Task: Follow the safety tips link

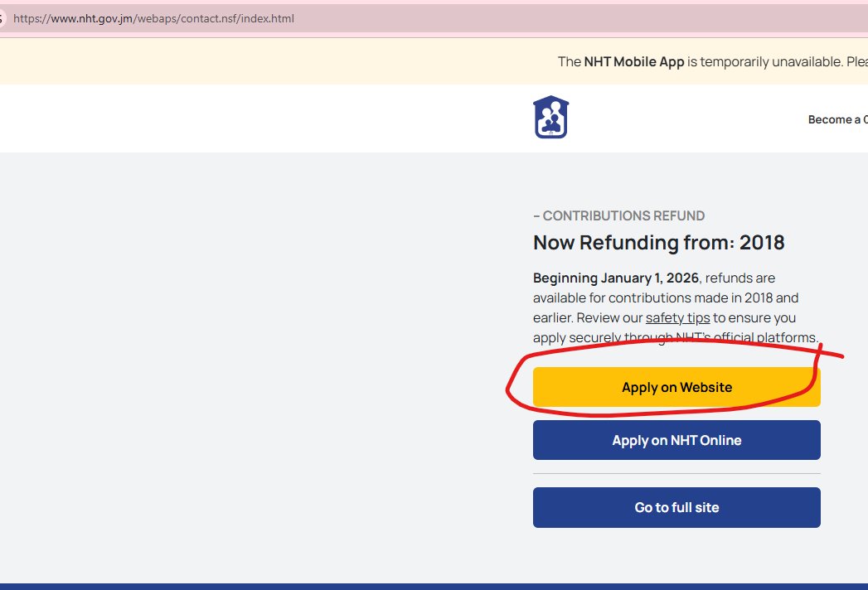Action: pyautogui.click(x=677, y=317)
